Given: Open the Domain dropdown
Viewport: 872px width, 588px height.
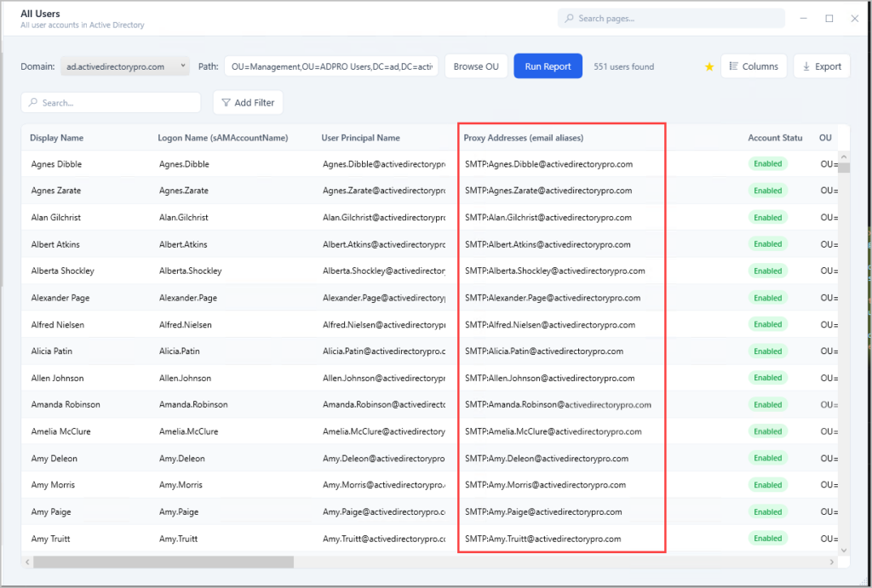Looking at the screenshot, I should point(124,66).
